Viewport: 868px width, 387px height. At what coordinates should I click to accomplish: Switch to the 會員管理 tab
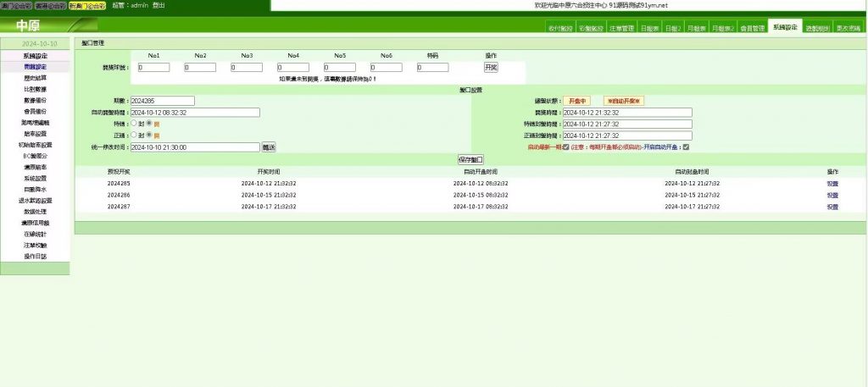(x=753, y=28)
